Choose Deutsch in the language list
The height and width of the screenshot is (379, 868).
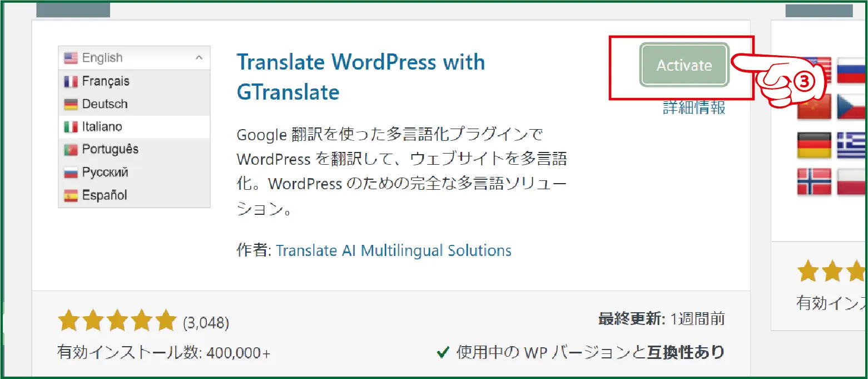[x=105, y=104]
